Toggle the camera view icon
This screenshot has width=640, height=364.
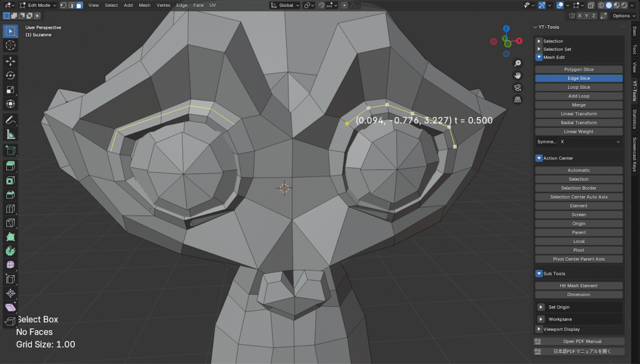click(518, 88)
